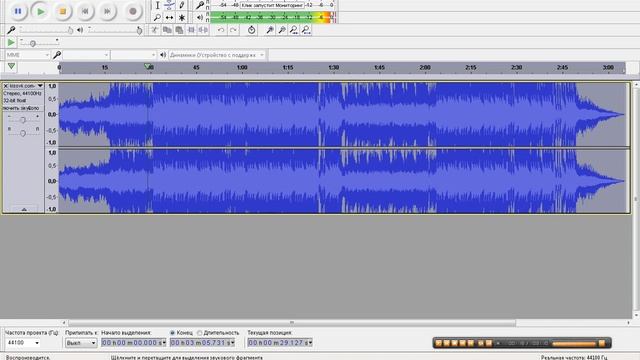The height and width of the screenshot is (360, 640).
Task: Click the timeline pinned playhead green triangle
Action: pos(11,66)
